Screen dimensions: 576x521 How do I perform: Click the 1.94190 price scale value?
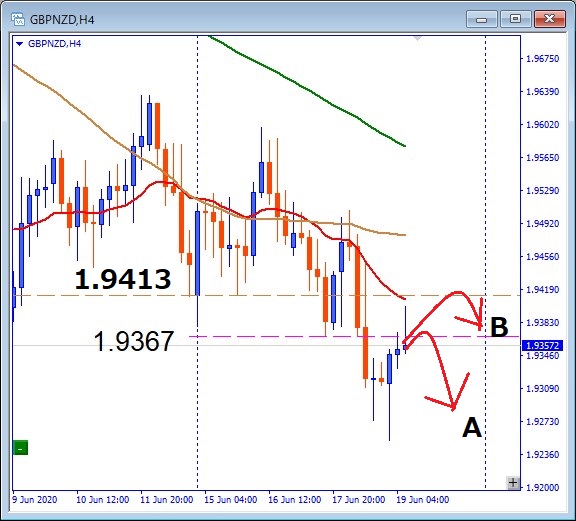point(543,290)
